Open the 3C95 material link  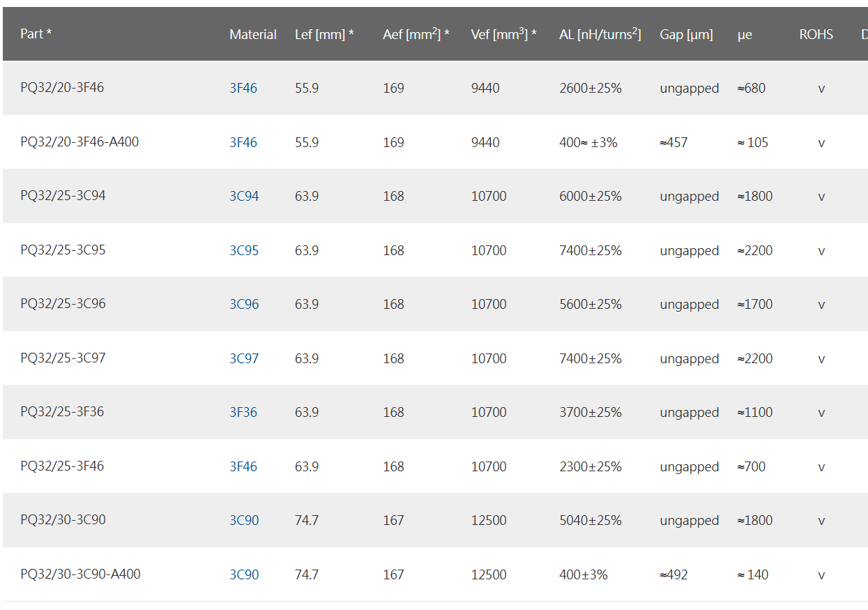point(244,250)
